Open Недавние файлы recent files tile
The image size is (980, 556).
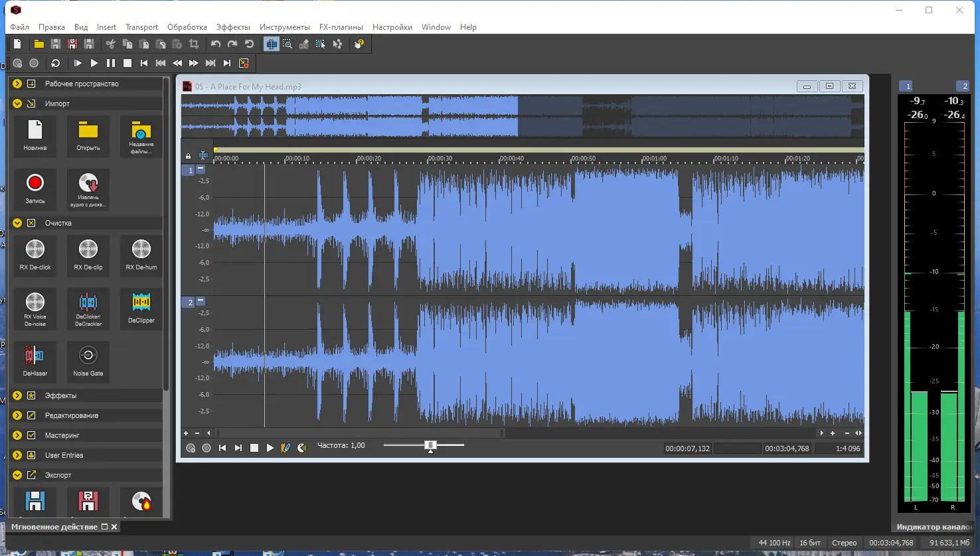141,136
